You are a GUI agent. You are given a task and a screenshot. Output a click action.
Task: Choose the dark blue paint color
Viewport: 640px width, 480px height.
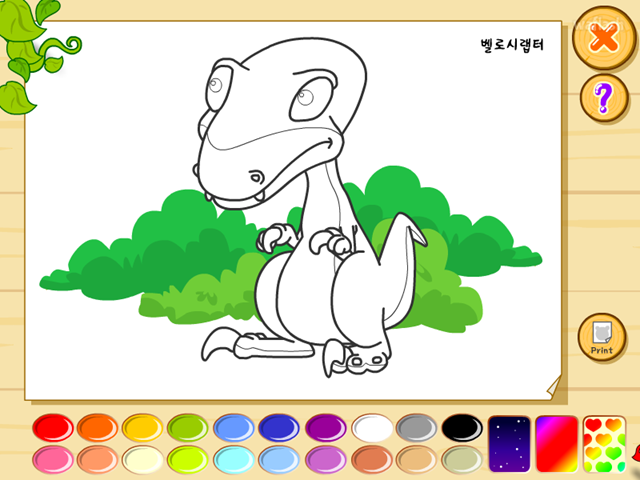[279, 428]
